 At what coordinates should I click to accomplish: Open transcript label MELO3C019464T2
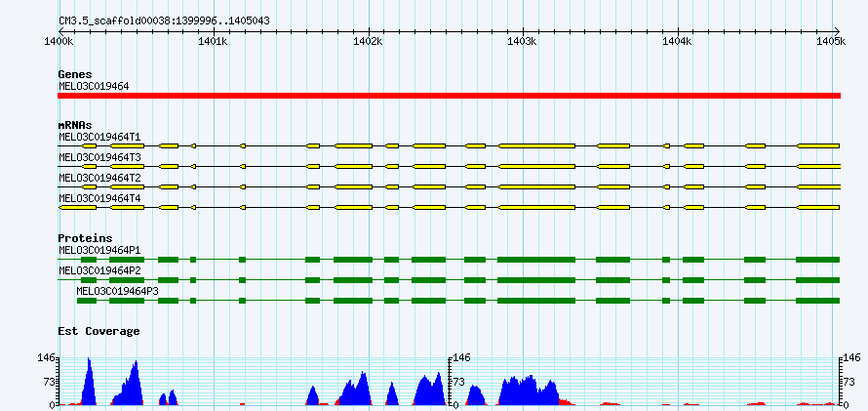click(99, 178)
